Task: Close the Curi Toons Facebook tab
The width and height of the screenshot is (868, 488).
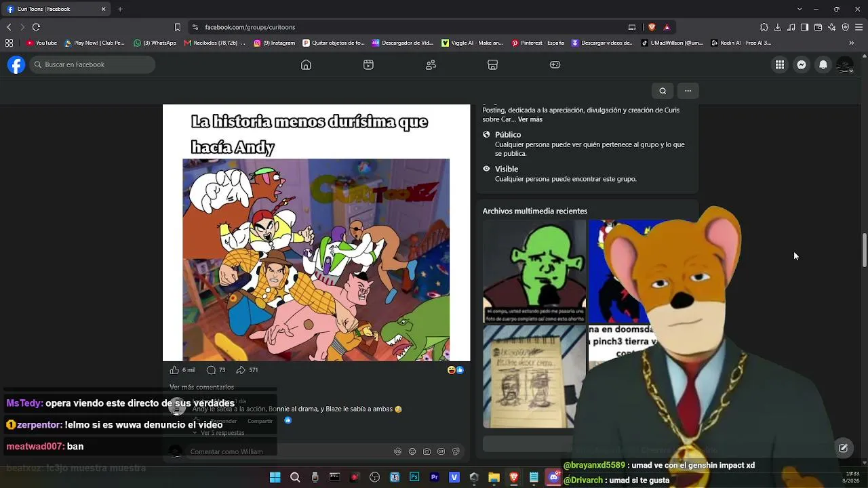Action: tap(104, 9)
